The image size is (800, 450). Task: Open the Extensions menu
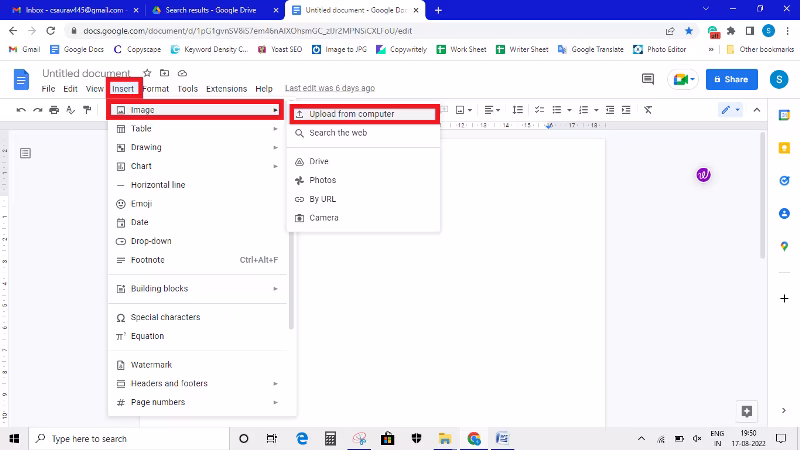[227, 89]
